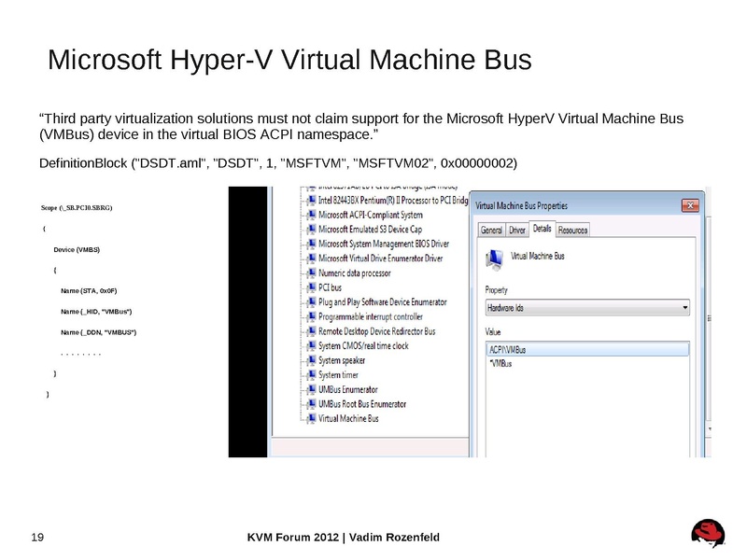Click the System timer device icon
The image size is (747, 560).
click(x=310, y=375)
